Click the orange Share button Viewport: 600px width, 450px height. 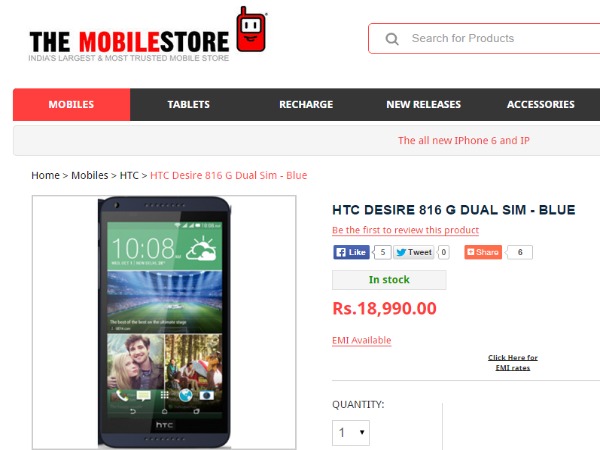[x=483, y=252]
